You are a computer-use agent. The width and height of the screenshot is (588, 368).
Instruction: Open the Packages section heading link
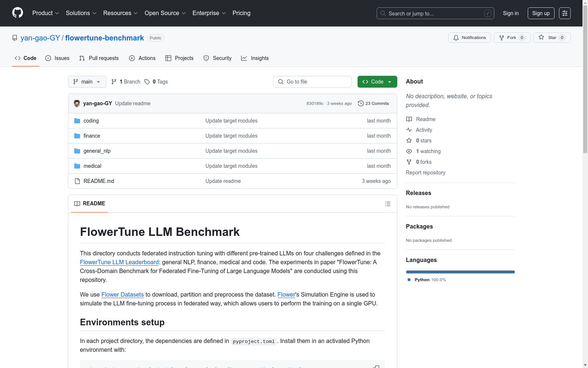tap(419, 226)
